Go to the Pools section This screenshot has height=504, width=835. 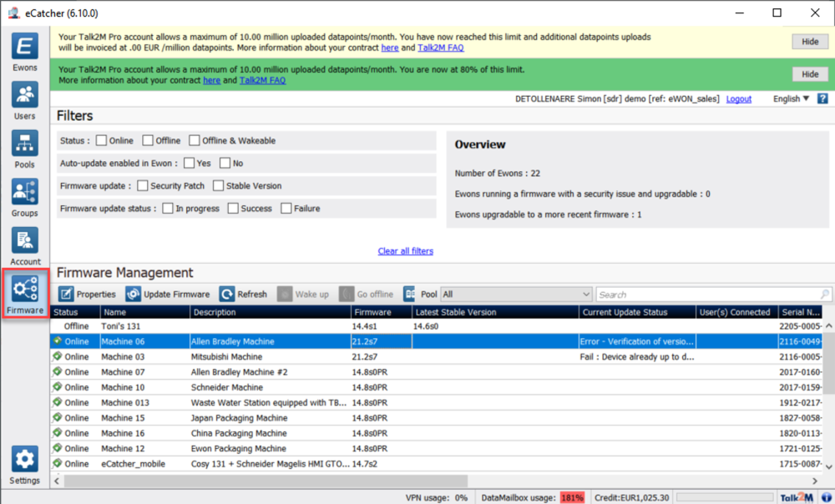click(25, 149)
